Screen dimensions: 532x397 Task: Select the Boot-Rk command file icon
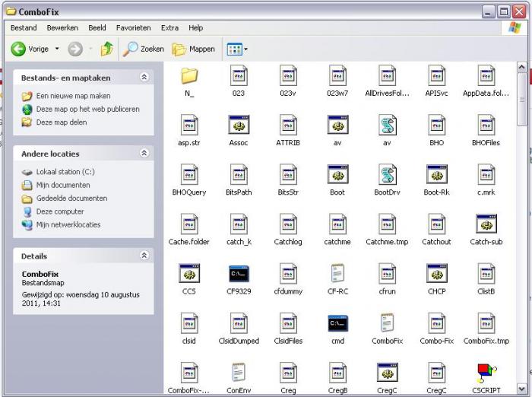coord(437,174)
